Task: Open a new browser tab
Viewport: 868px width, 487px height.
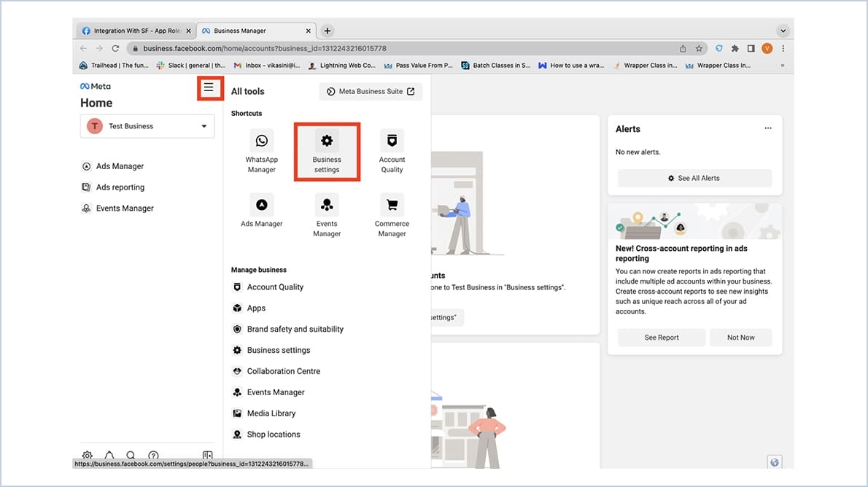Action: point(328,31)
